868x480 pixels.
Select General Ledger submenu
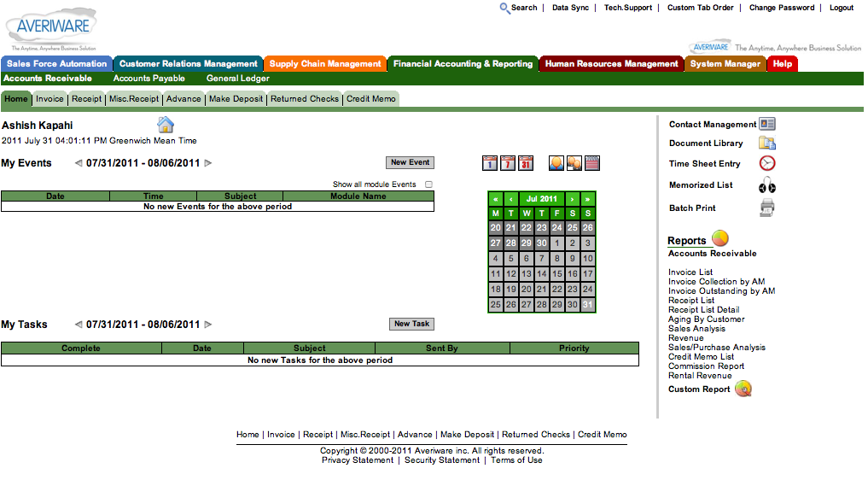click(x=238, y=79)
